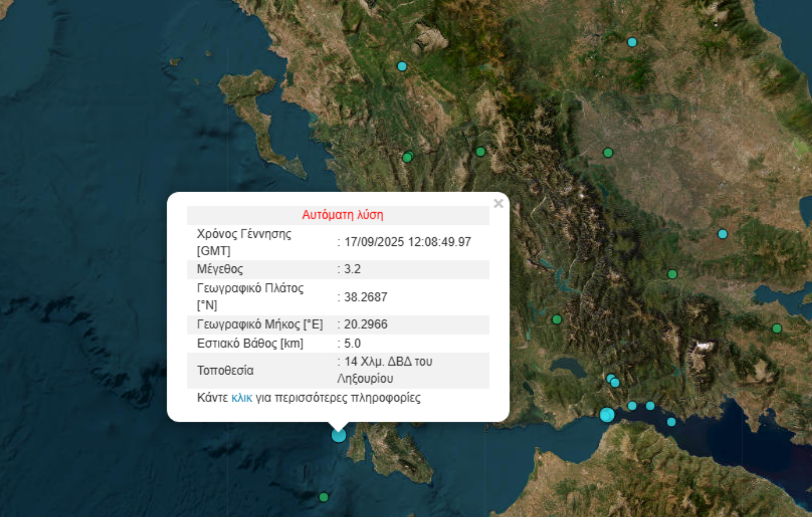This screenshot has width=812, height=517.
Task: Click the red "Αυτόματη λύση" popup title
Action: coord(342,215)
